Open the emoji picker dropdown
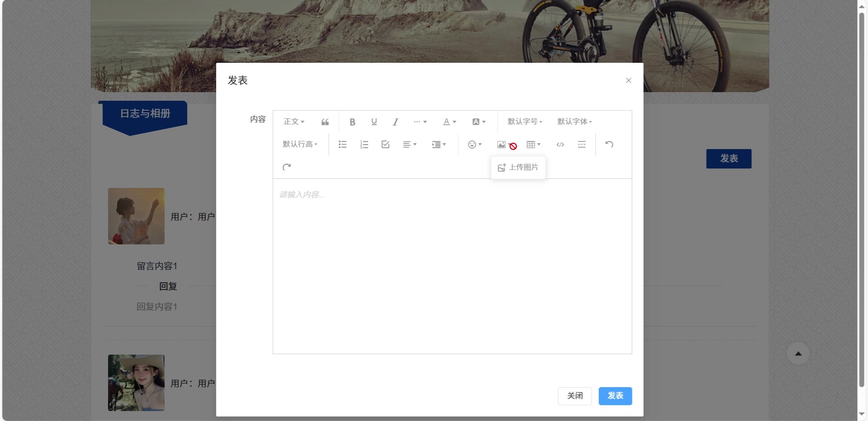Image resolution: width=868 pixels, height=421 pixels. pos(474,145)
